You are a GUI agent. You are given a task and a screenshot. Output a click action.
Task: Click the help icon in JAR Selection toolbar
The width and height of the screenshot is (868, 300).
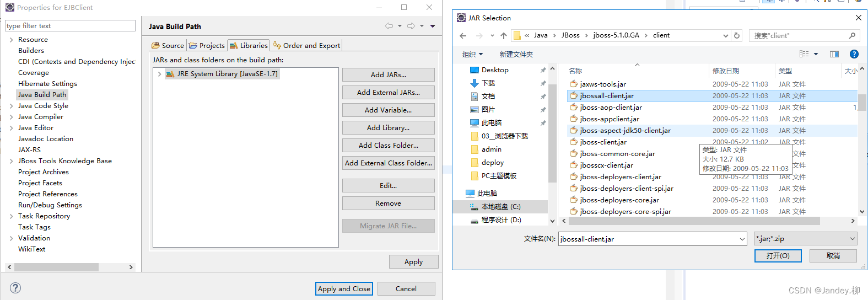(854, 54)
